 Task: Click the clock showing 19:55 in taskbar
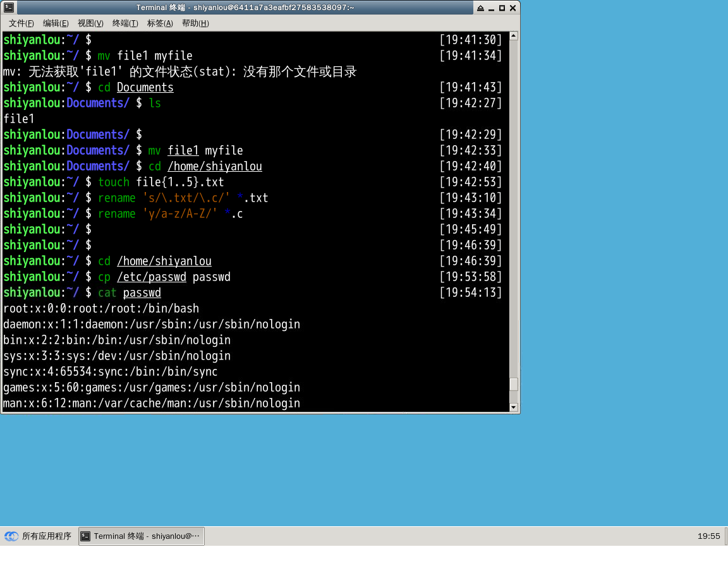coord(708,536)
